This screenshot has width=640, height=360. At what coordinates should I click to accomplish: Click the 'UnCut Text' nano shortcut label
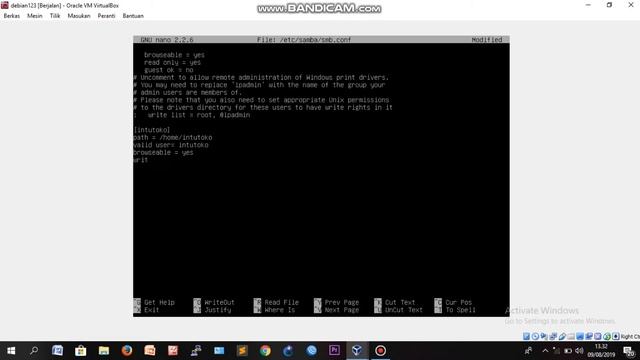404,310
